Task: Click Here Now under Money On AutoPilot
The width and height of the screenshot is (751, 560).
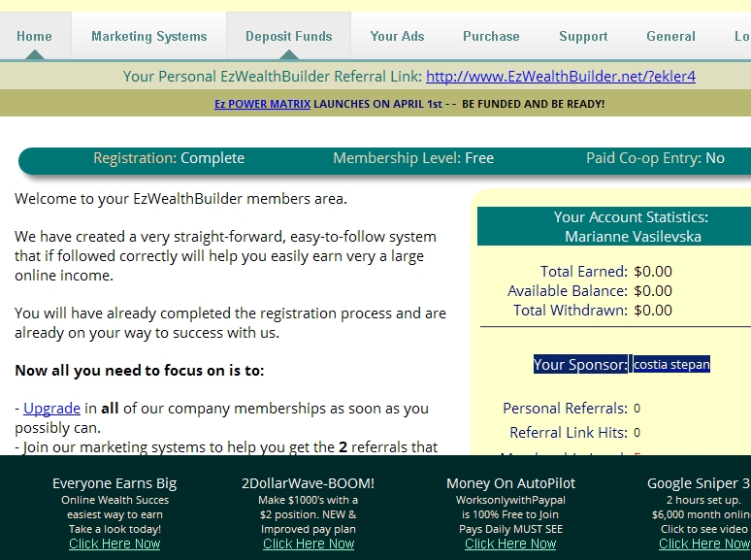Action: coord(510,544)
